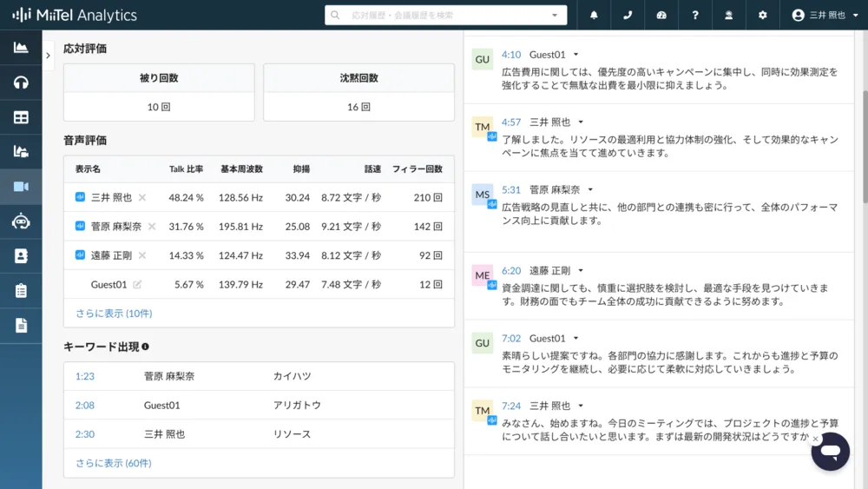Open the dashboard gauge icon
Image resolution: width=868 pixels, height=489 pixels.
click(661, 16)
